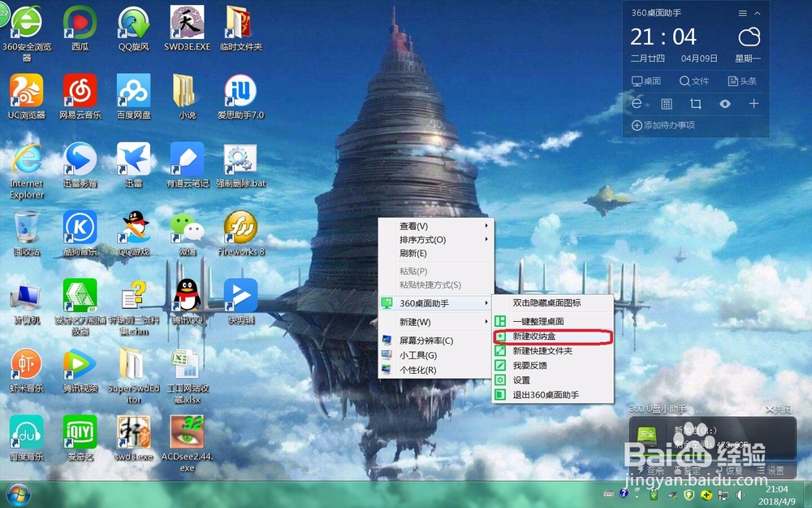This screenshot has height=508, width=812.
Task: Open 爱奇艺 video app icon
Action: click(x=80, y=431)
